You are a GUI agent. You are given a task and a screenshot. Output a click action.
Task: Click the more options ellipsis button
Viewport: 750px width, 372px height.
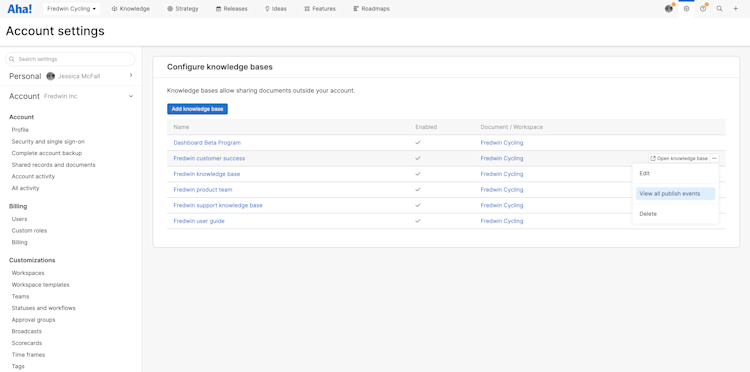[x=714, y=158]
